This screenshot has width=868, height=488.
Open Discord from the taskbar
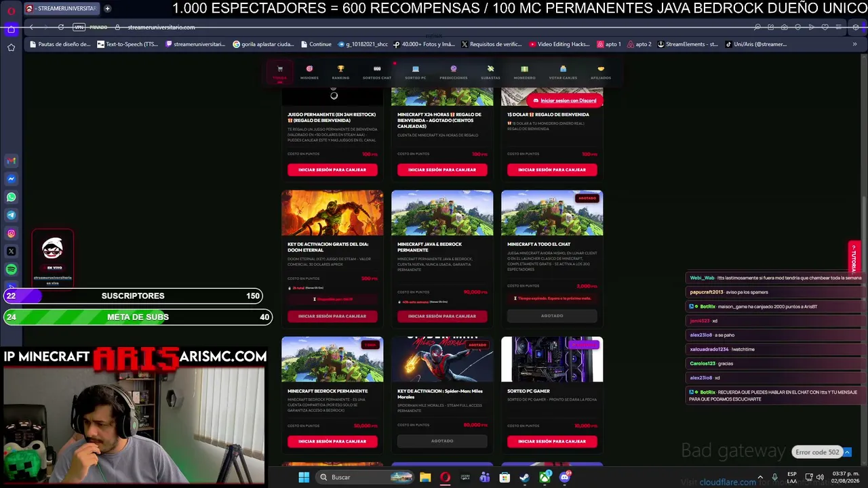pyautogui.click(x=564, y=477)
